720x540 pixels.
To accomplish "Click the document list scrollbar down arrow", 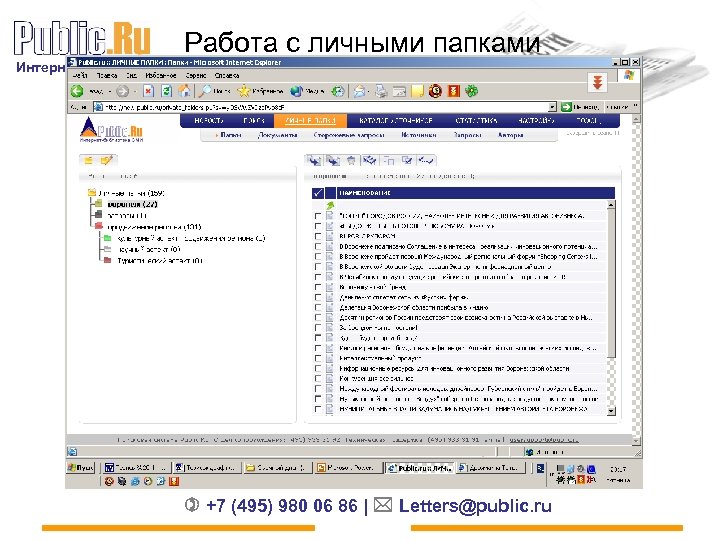I will pos(611,411).
